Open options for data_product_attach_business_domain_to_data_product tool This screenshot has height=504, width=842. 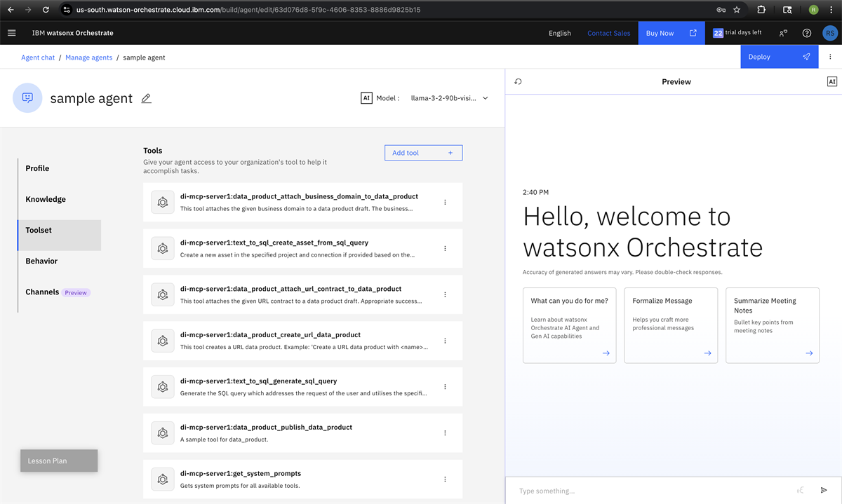pos(445,202)
